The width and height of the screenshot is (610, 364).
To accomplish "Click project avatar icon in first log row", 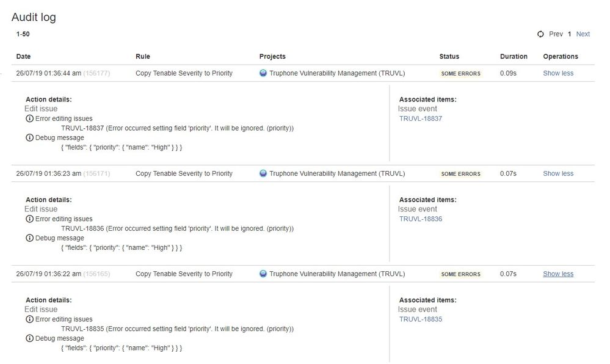I will [263, 73].
